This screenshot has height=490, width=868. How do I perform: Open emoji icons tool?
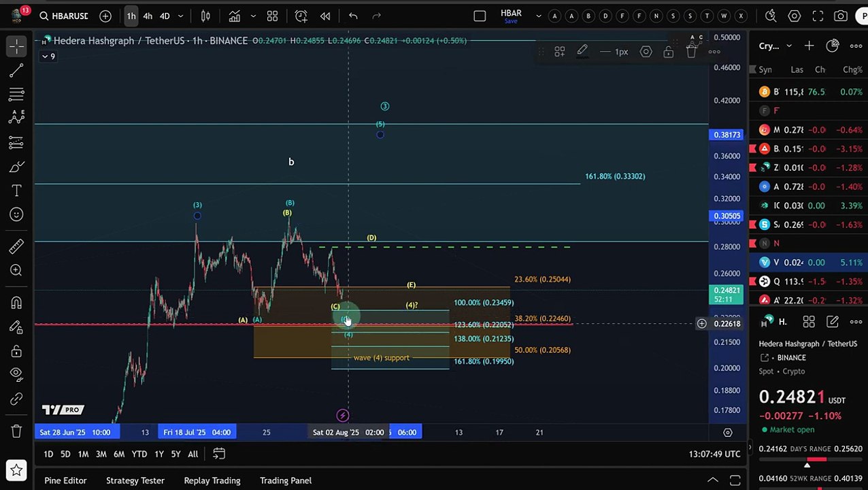click(x=17, y=215)
